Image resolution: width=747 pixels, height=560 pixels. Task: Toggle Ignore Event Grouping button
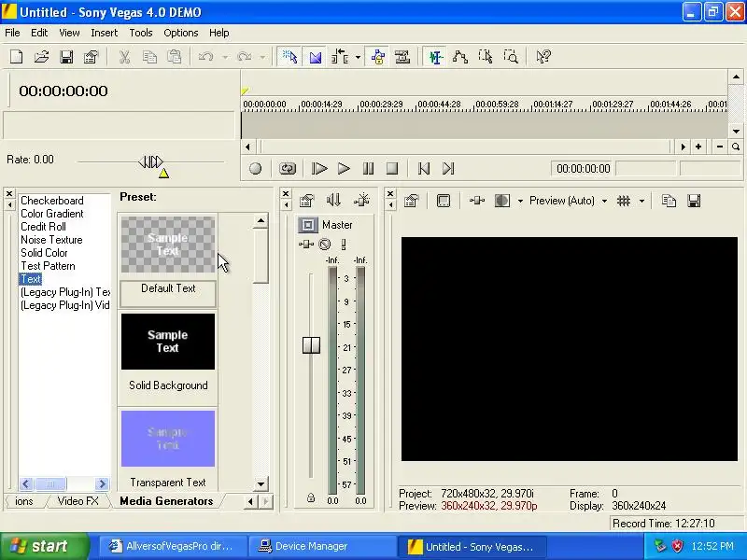click(402, 57)
